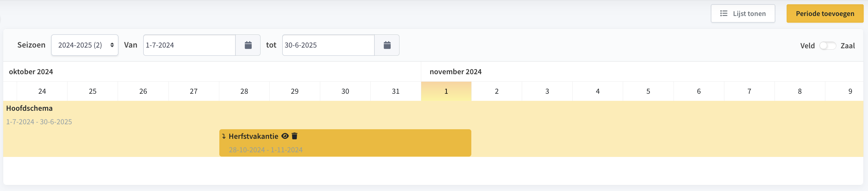Click the highlighted day 1 November
This screenshot has width=868, height=191.
coord(446,91)
